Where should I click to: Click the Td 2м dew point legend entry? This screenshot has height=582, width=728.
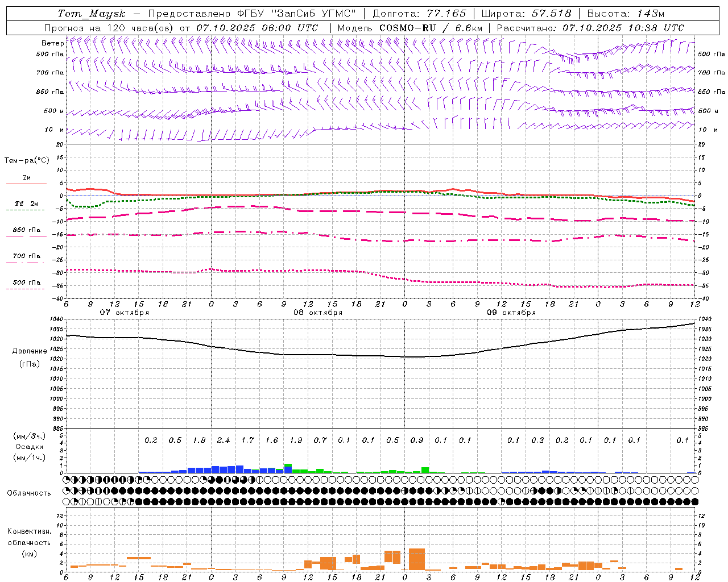click(x=26, y=203)
